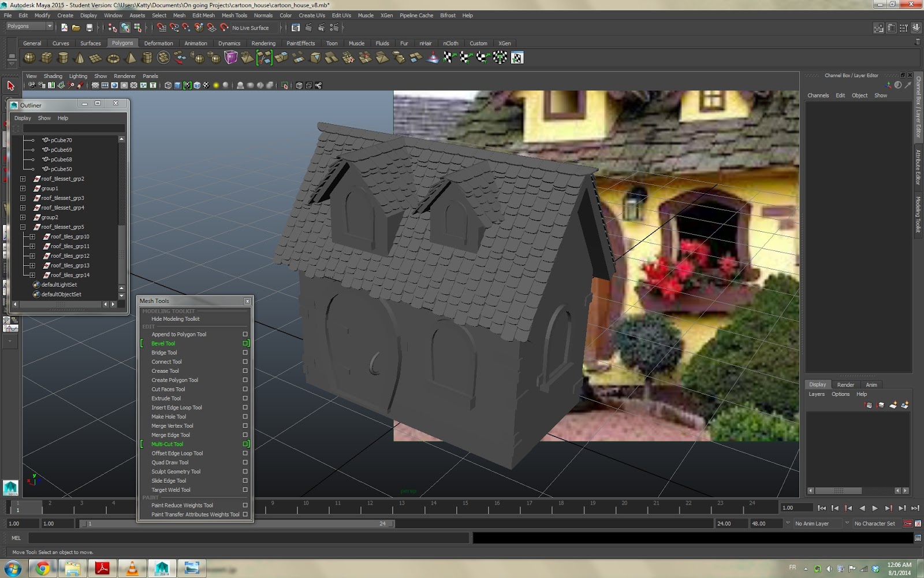Expand group2 in the Outliner
The image size is (924, 578).
tap(23, 217)
